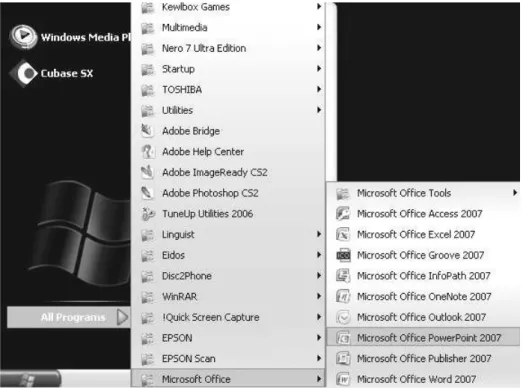The height and width of the screenshot is (389, 523).
Task: Click the Windows Start button on taskbar
Action: (x=30, y=379)
